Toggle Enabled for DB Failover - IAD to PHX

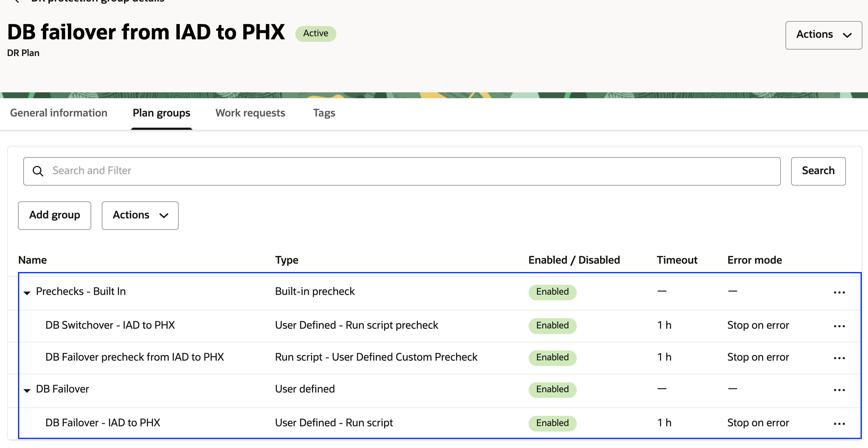click(x=552, y=423)
